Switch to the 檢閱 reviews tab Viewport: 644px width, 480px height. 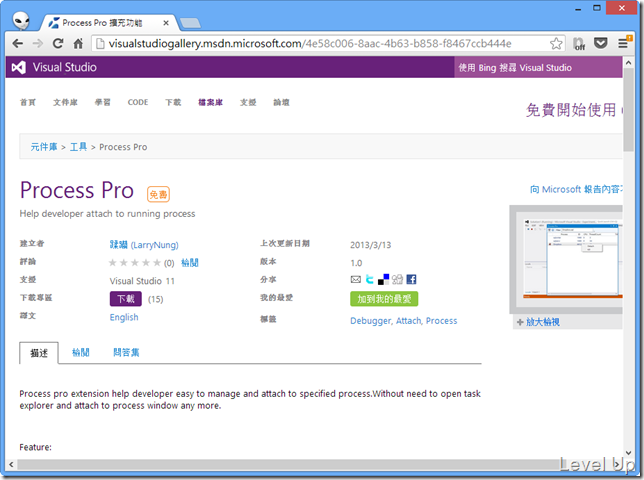(x=80, y=352)
